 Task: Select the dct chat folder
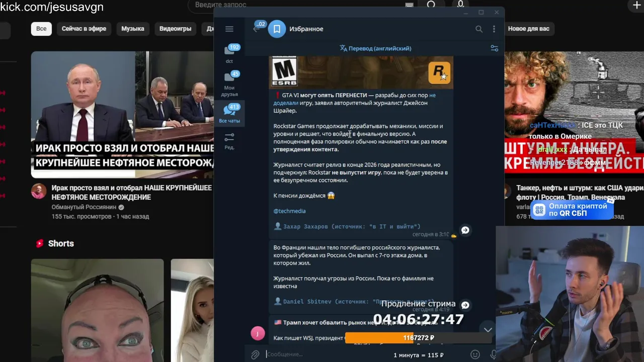[229, 54]
